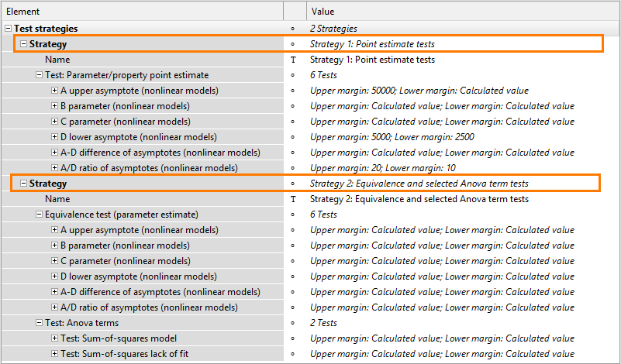Screen dimensions: 621x364
Task: Click the T text icon for Strategy 2 name
Action: pyautogui.click(x=293, y=199)
